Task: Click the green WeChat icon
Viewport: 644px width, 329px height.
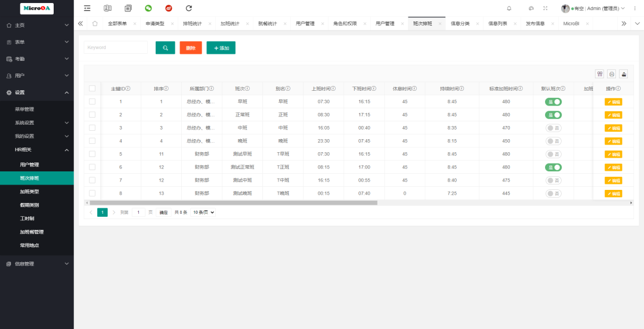Action: (x=148, y=8)
